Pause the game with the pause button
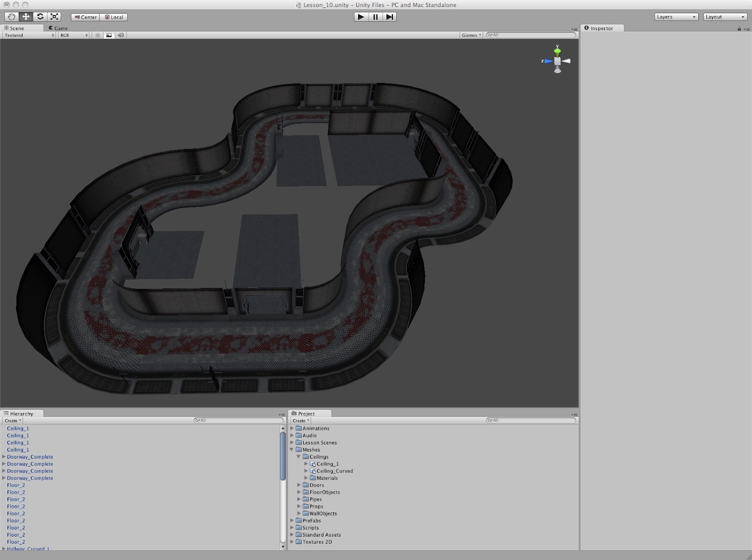This screenshot has height=560, width=752. [375, 16]
